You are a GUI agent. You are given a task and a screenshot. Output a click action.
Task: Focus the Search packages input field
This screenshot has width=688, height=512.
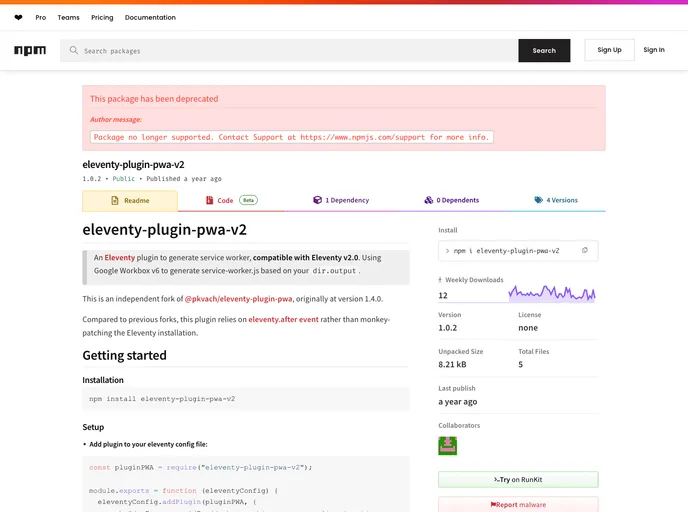[x=289, y=50]
